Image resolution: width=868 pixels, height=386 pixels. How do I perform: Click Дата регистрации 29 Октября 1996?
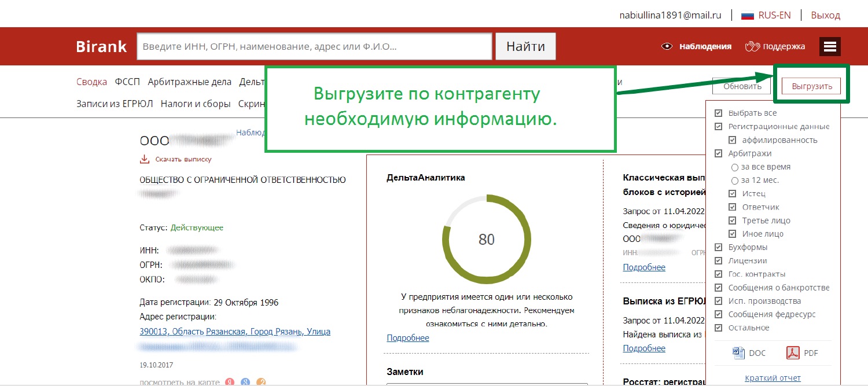click(x=209, y=302)
